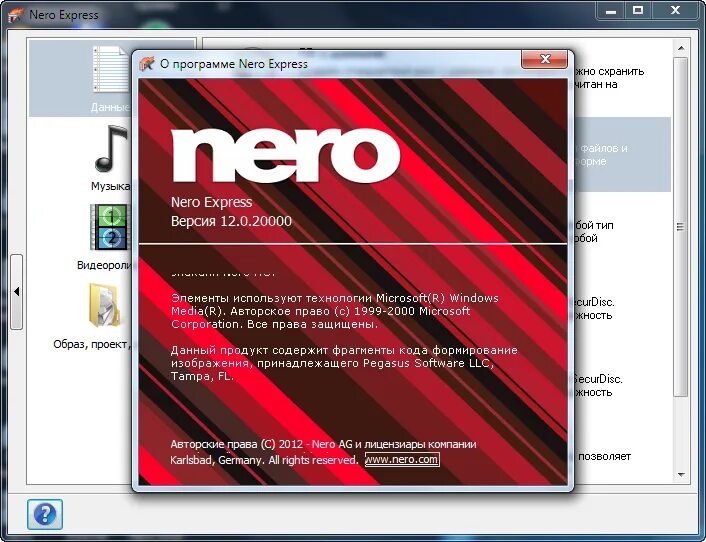The width and height of the screenshot is (706, 542).
Task: Click the Pegasus Software LLC notice text
Action: (x=344, y=363)
